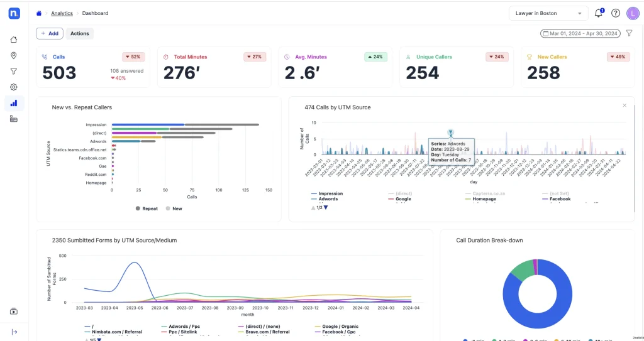Go to next legend page in Calls chart
Viewport: 644px width, 341px height.
click(x=326, y=208)
